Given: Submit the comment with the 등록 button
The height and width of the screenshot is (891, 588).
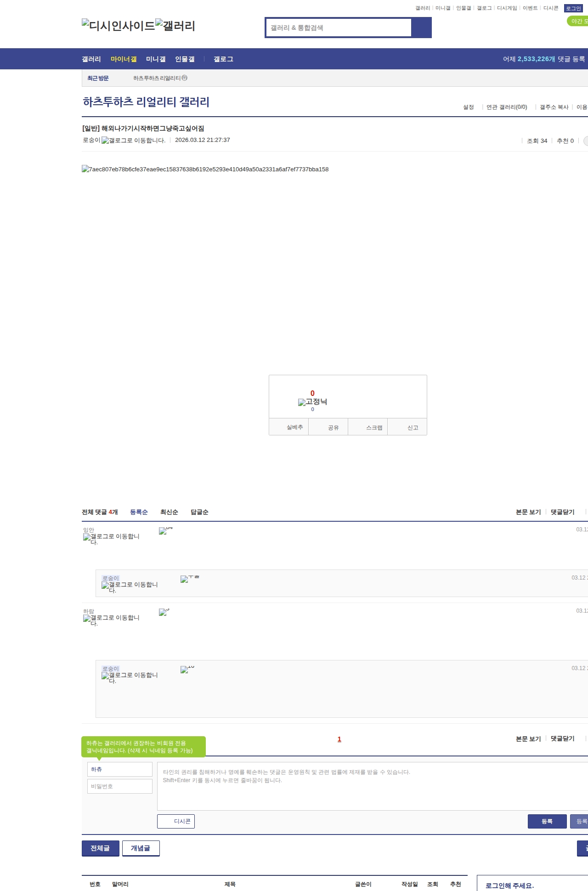Looking at the screenshot, I should pos(547,821).
